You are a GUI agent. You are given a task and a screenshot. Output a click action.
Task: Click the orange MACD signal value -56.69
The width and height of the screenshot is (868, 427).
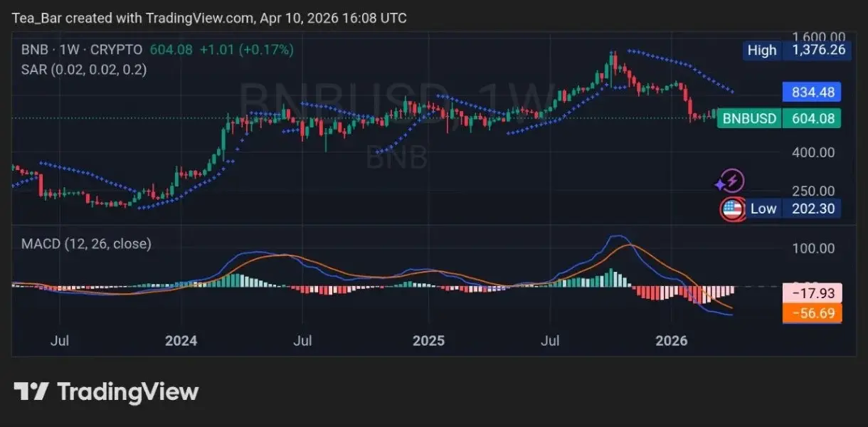point(812,312)
